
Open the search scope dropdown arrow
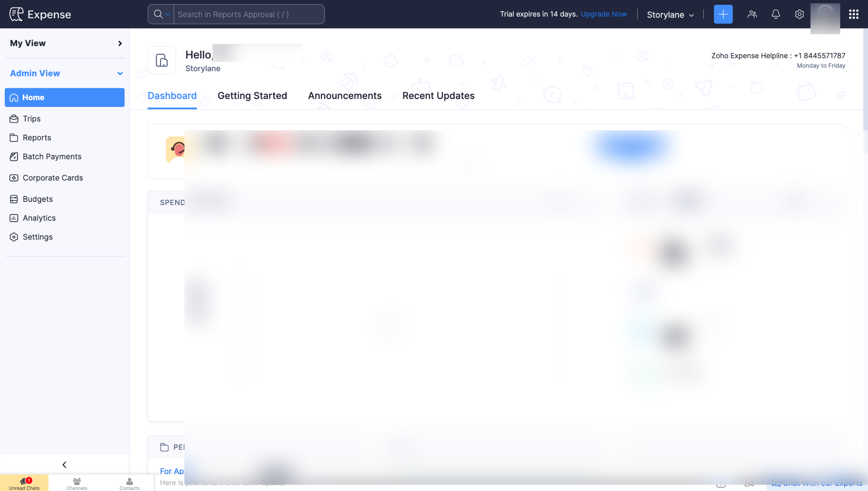click(x=167, y=14)
